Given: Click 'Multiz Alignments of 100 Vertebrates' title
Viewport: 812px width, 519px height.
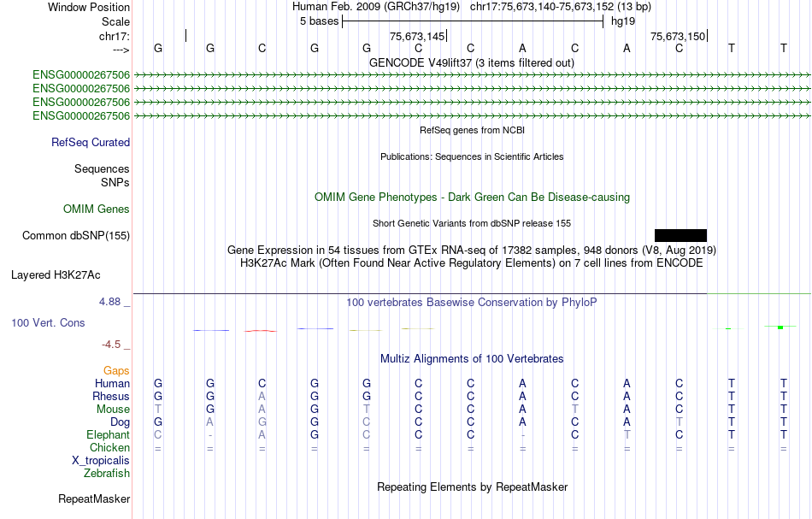Looking at the screenshot, I should (x=472, y=359).
